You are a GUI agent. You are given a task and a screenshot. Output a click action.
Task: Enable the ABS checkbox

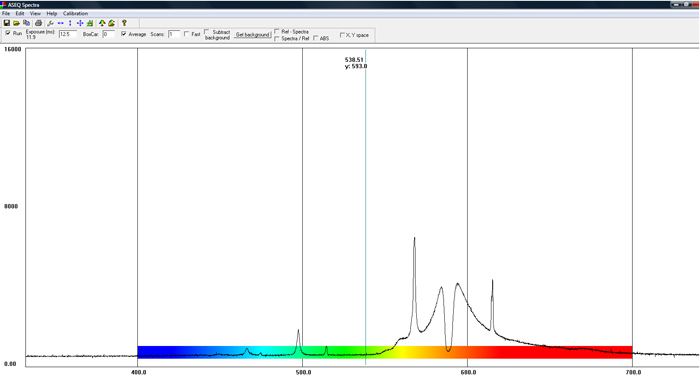[x=316, y=38]
